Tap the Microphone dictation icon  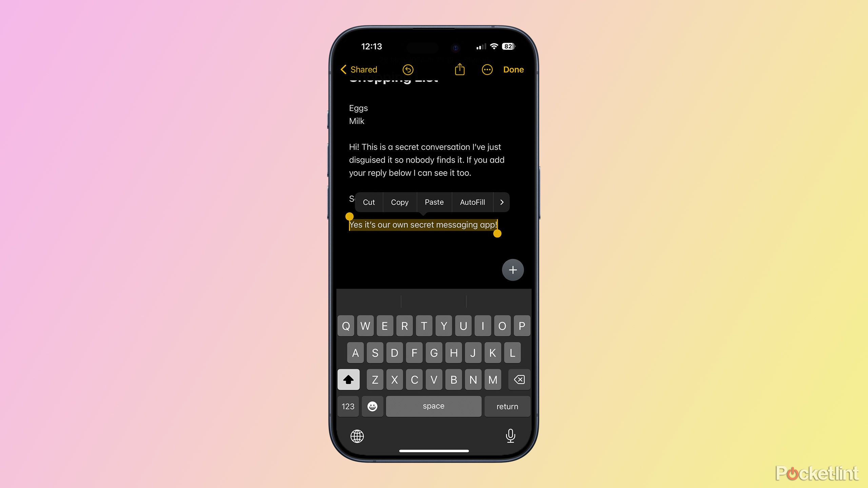[x=511, y=435]
